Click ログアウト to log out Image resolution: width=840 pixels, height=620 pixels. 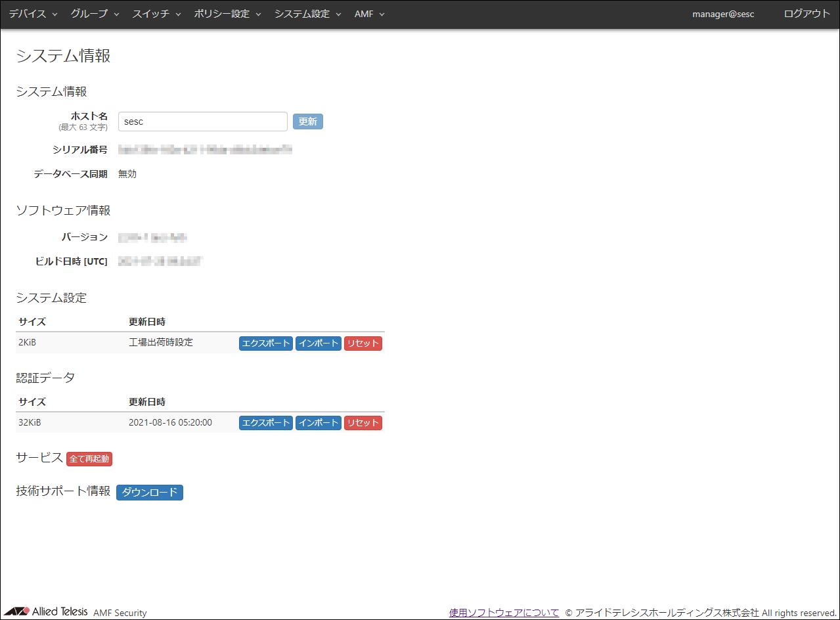point(807,14)
